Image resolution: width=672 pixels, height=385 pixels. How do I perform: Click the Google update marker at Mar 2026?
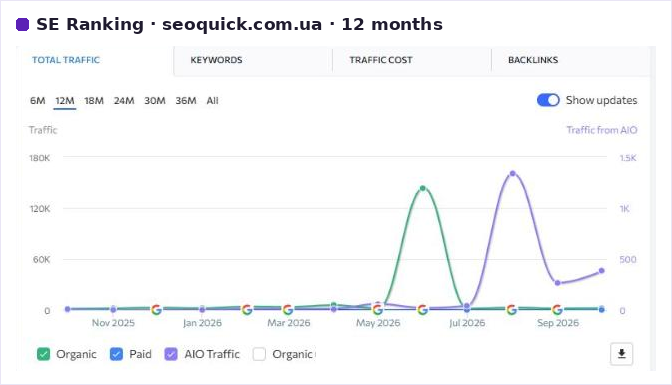pos(288,309)
